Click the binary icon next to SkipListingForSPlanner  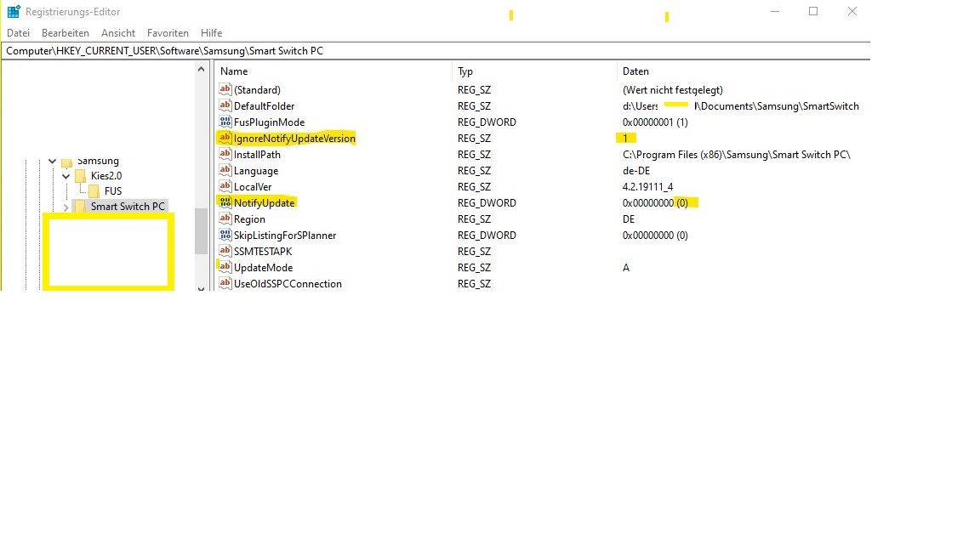225,236
